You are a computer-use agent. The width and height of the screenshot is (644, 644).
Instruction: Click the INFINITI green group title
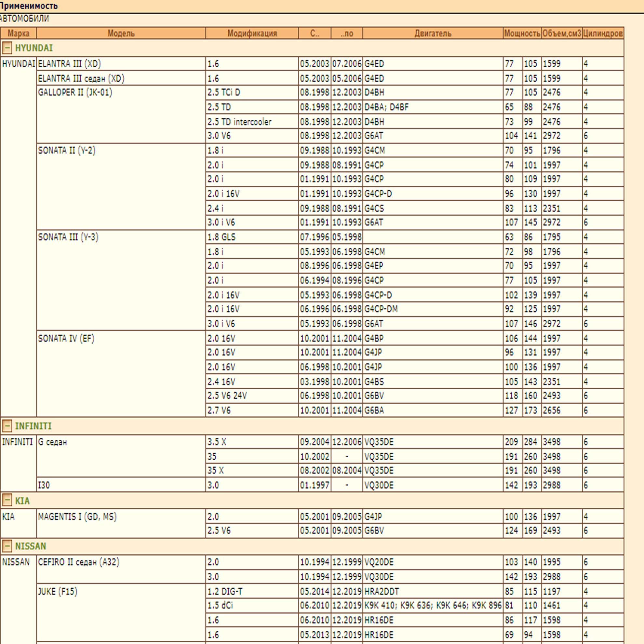point(33,426)
